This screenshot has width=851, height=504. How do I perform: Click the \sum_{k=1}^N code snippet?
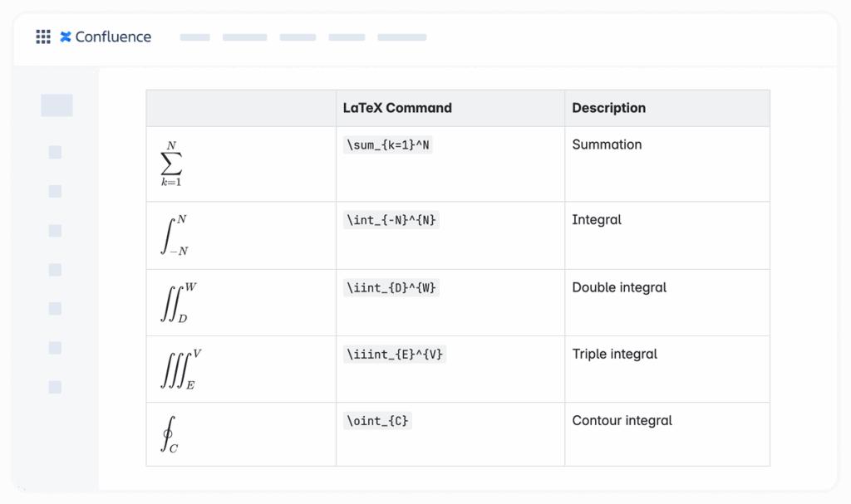pyautogui.click(x=389, y=144)
